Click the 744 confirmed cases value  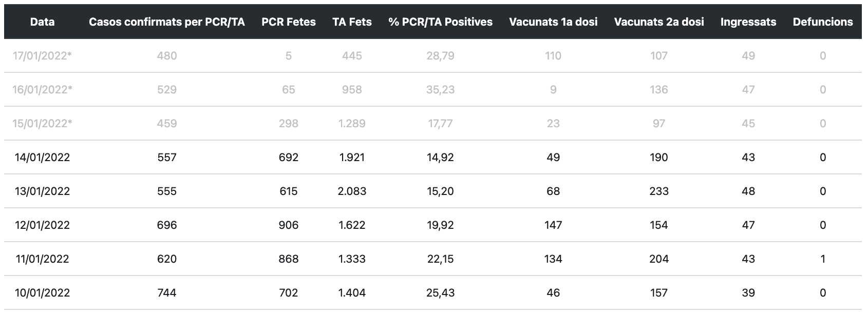pyautogui.click(x=167, y=293)
